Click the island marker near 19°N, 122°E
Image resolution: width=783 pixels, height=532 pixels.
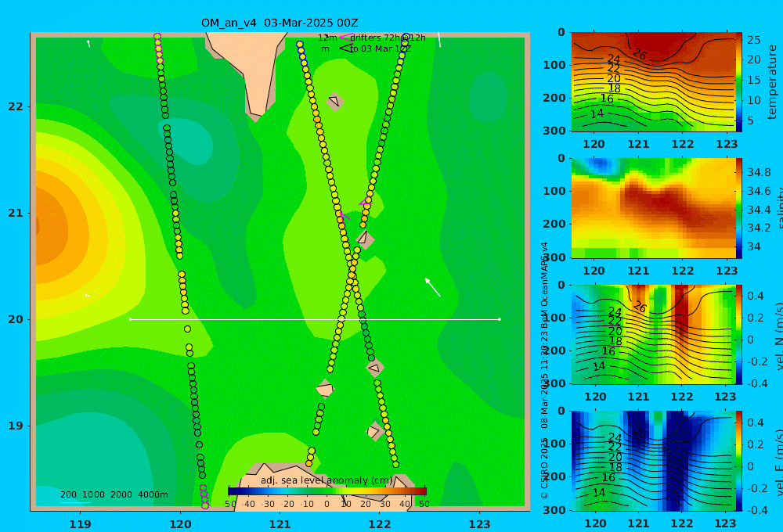[x=373, y=431]
